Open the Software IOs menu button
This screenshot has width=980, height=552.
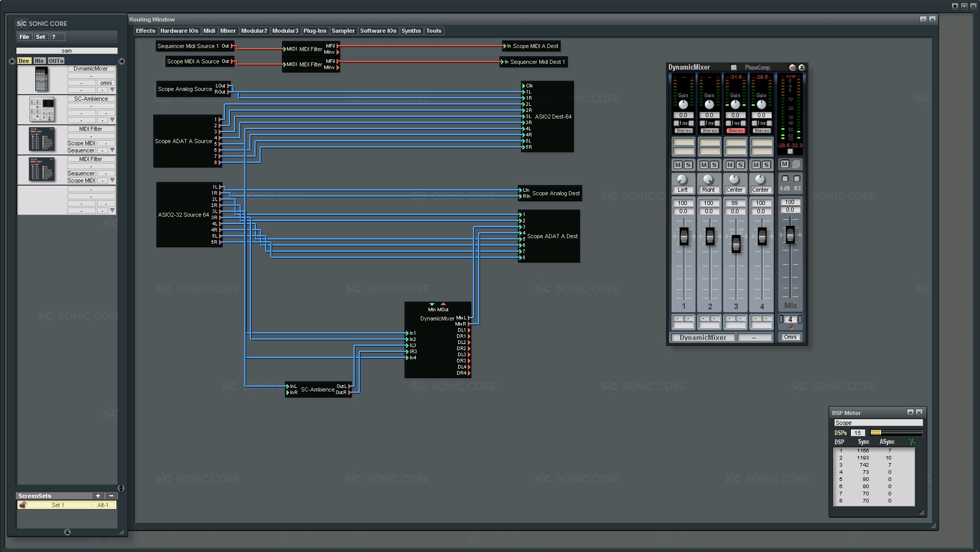378,31
